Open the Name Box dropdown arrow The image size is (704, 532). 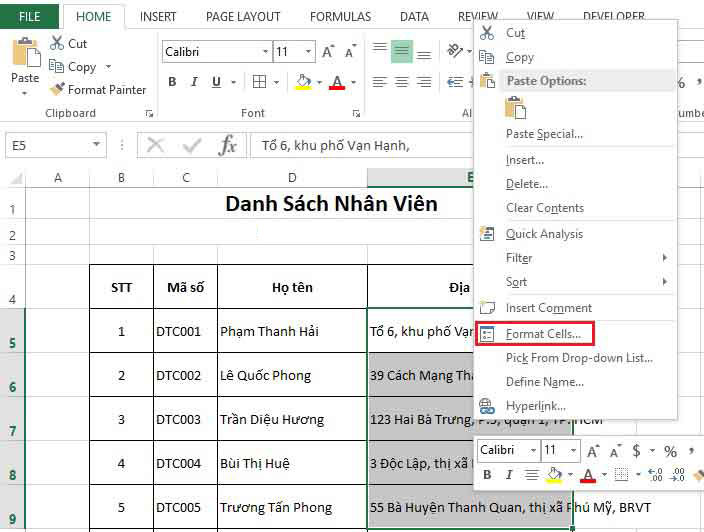click(x=96, y=145)
